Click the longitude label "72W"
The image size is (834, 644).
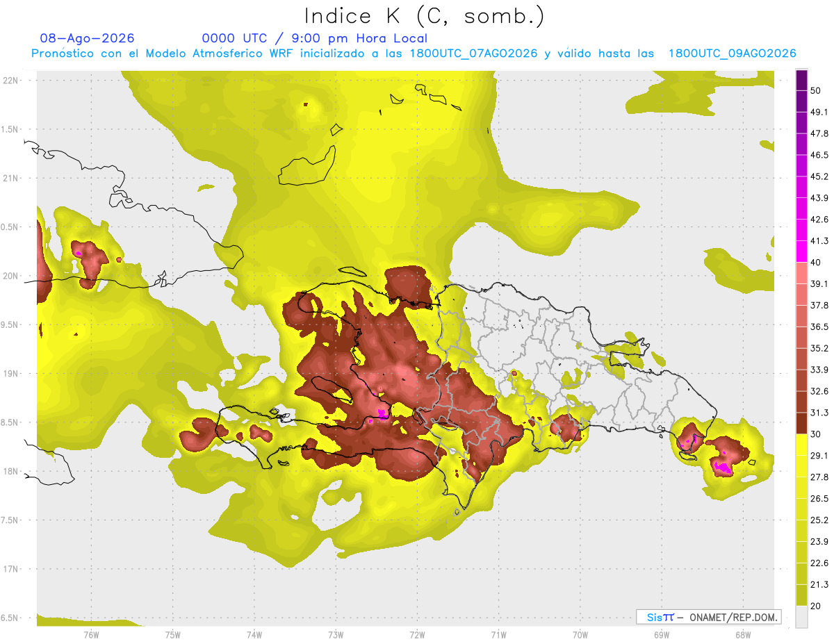click(x=417, y=634)
